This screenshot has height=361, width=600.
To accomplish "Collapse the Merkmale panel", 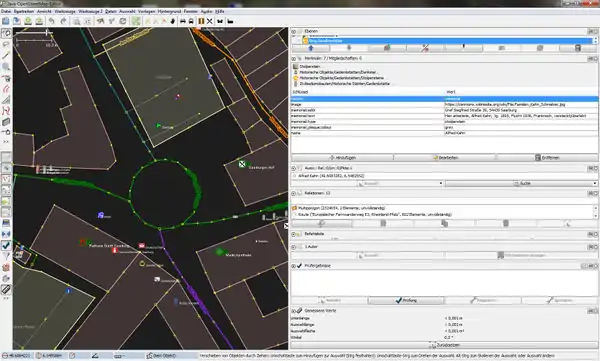I will pos(294,59).
